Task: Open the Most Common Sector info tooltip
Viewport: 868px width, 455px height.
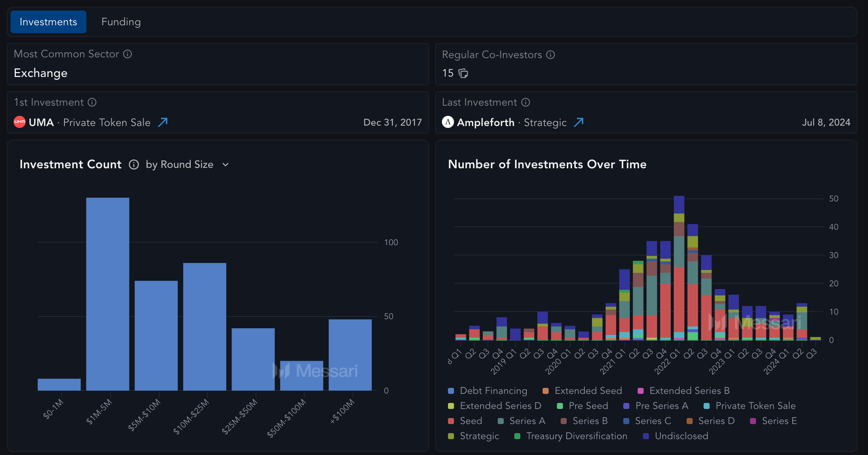Action: [127, 54]
